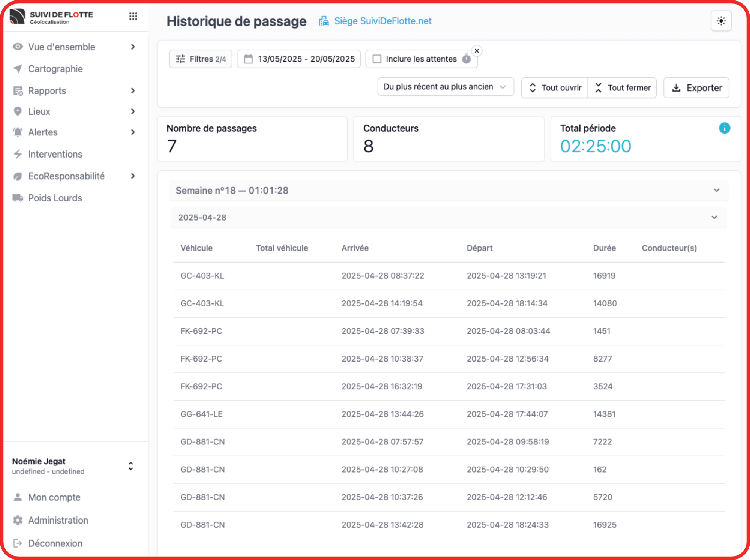Click the Tout ouvrir button

[554, 88]
